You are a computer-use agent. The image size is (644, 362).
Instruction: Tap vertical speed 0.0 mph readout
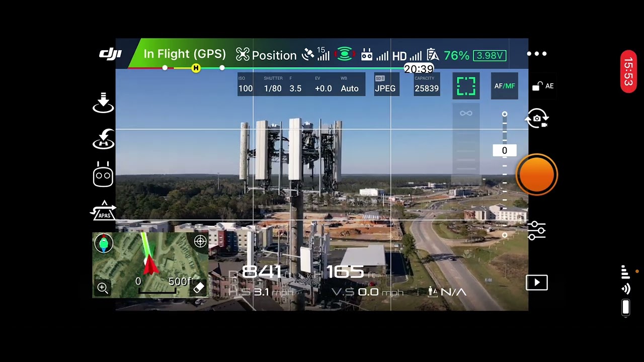[368, 292]
